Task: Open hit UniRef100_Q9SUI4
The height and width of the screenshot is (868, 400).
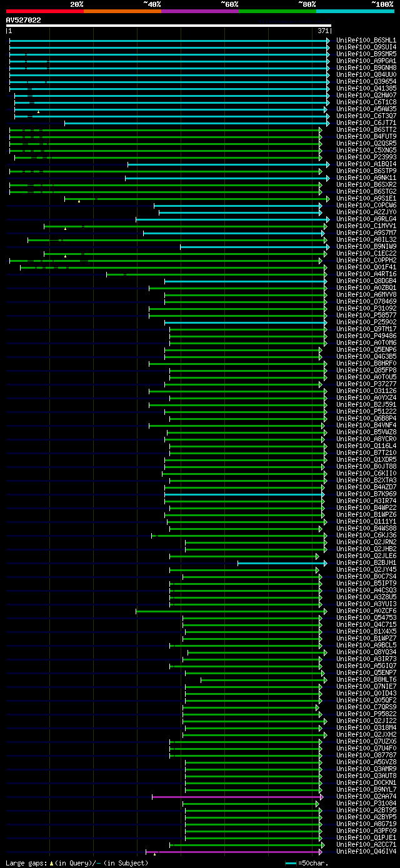Action: (x=366, y=47)
